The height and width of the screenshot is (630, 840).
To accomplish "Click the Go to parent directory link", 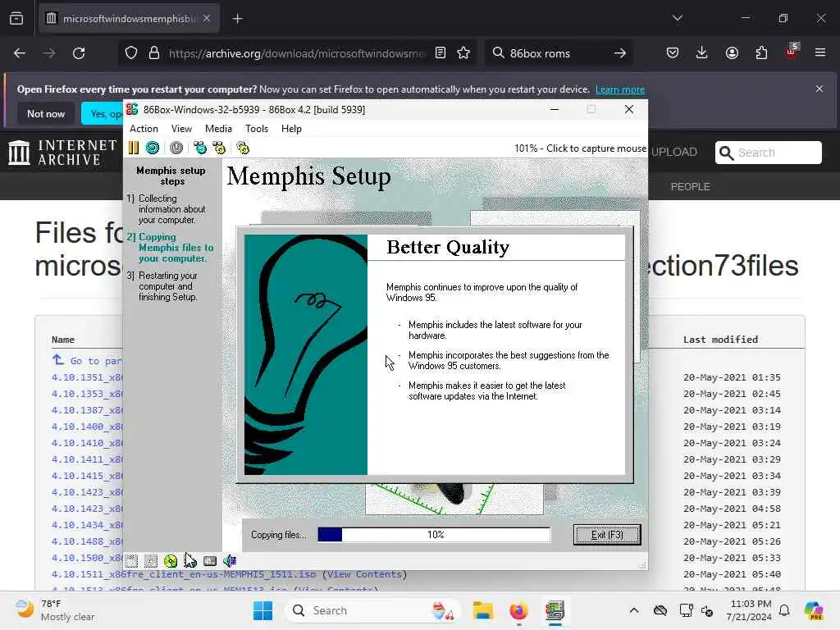I will (x=87, y=361).
